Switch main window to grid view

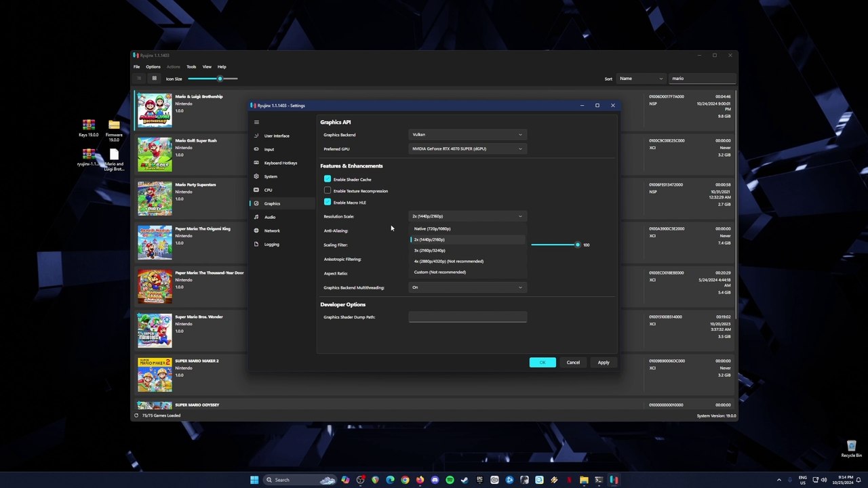pyautogui.click(x=154, y=79)
